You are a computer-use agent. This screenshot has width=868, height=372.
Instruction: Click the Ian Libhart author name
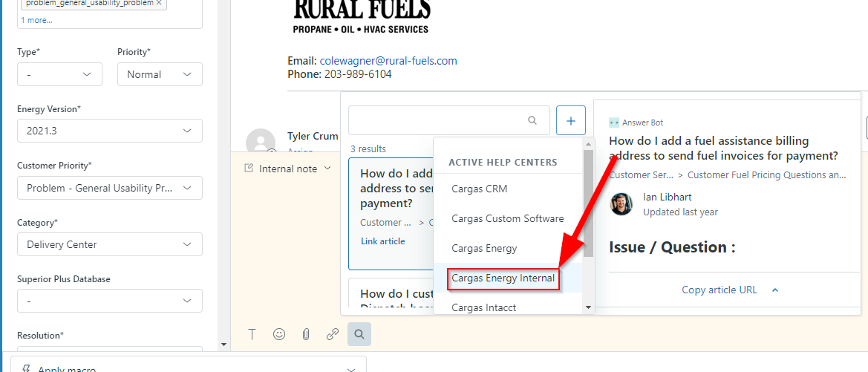pyautogui.click(x=667, y=197)
